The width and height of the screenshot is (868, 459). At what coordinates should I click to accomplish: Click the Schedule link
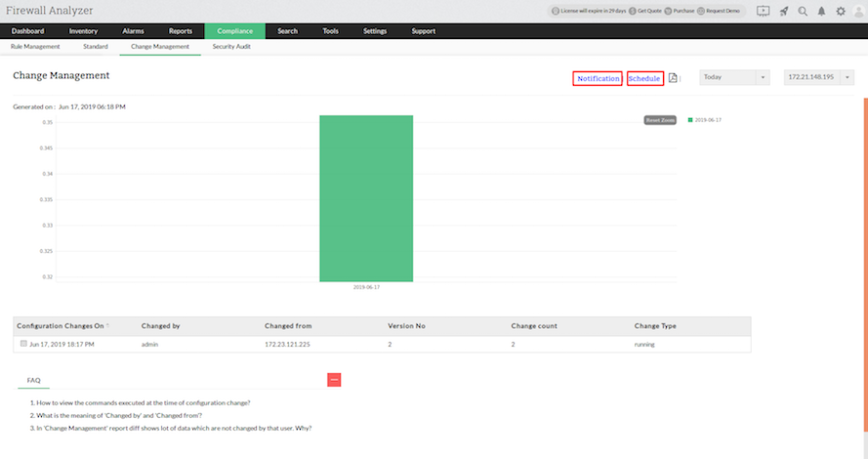[644, 79]
